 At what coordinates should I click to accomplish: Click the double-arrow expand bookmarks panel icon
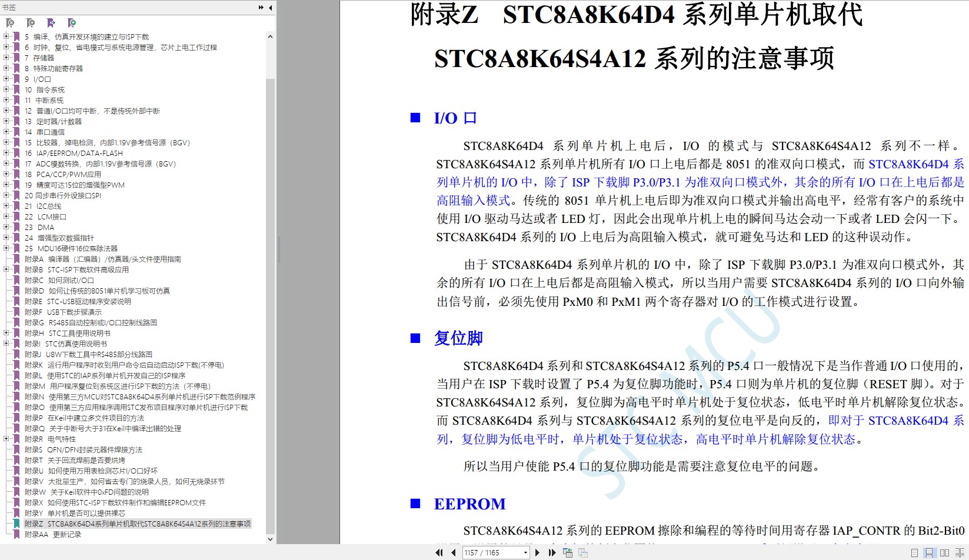click(261, 8)
